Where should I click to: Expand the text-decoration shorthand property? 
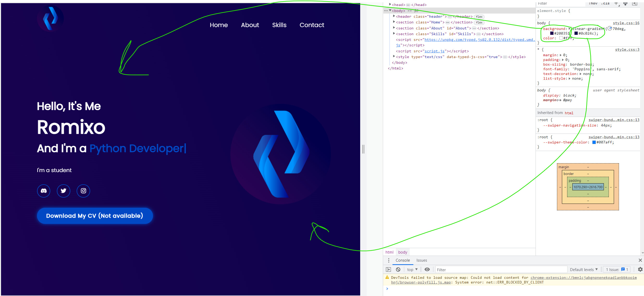580,74
